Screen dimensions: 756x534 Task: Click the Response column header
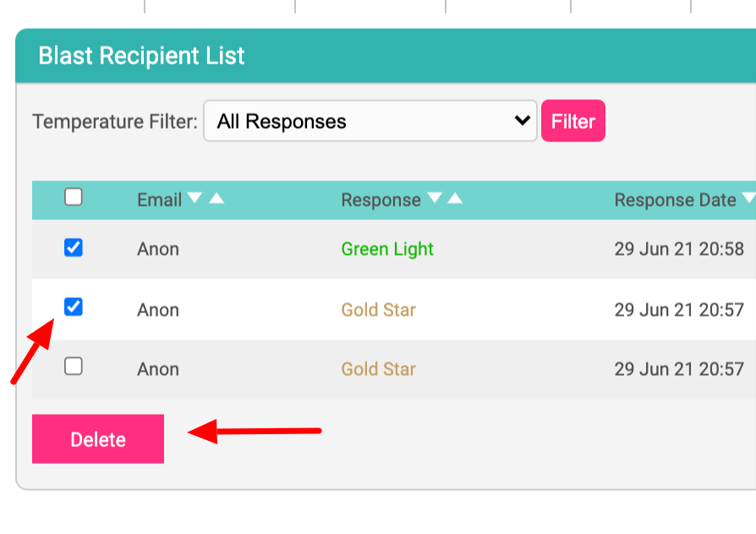(381, 200)
